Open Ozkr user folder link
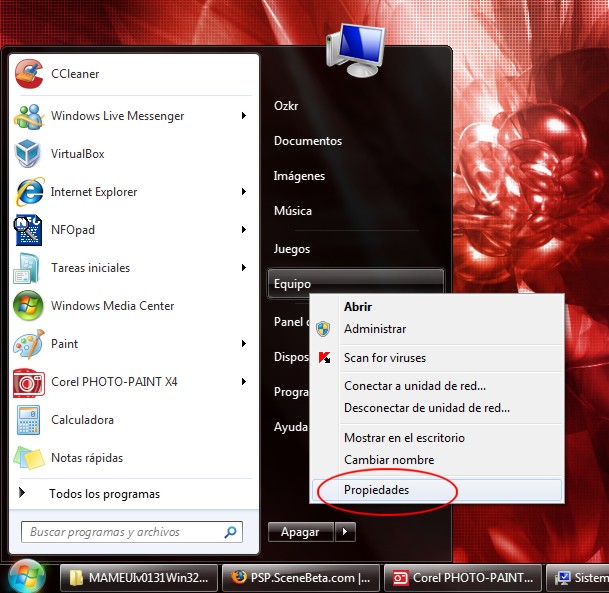This screenshot has height=593, width=609. (286, 106)
